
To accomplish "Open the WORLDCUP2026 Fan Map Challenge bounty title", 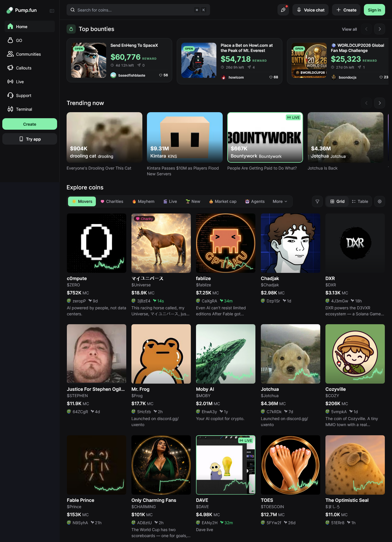I will click(358, 48).
